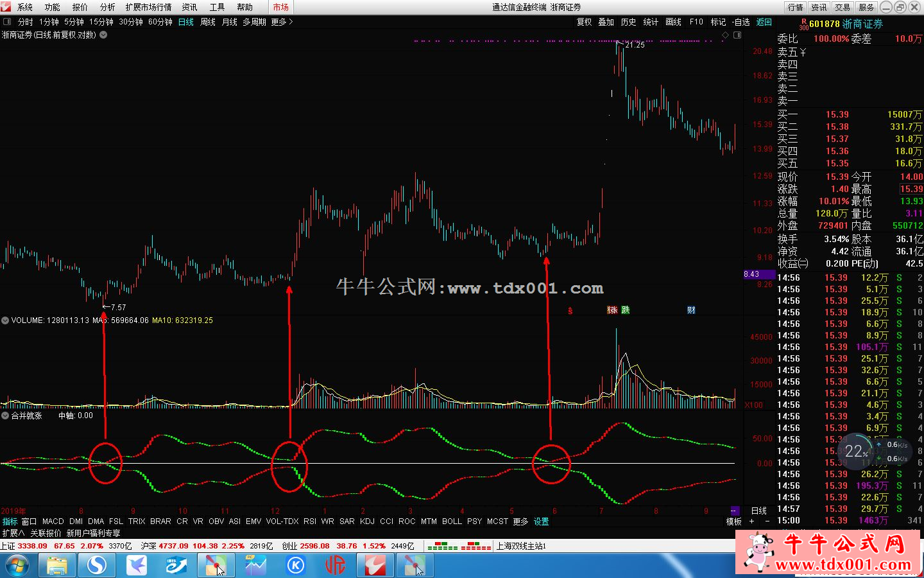Open the blue K circle app in taskbar
Viewport: 924px width, 578px height.
(x=296, y=566)
